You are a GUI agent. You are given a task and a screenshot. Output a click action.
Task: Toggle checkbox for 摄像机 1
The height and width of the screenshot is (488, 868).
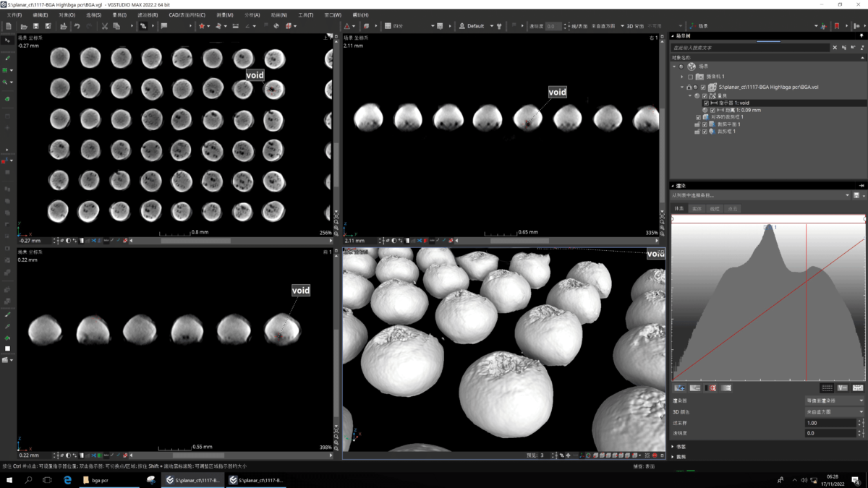691,77
